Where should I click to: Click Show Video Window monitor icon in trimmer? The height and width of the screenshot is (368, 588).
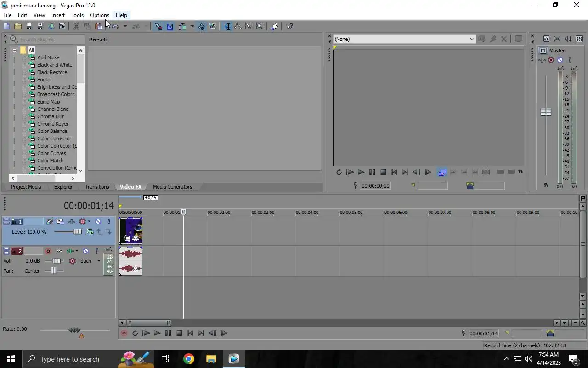click(519, 39)
